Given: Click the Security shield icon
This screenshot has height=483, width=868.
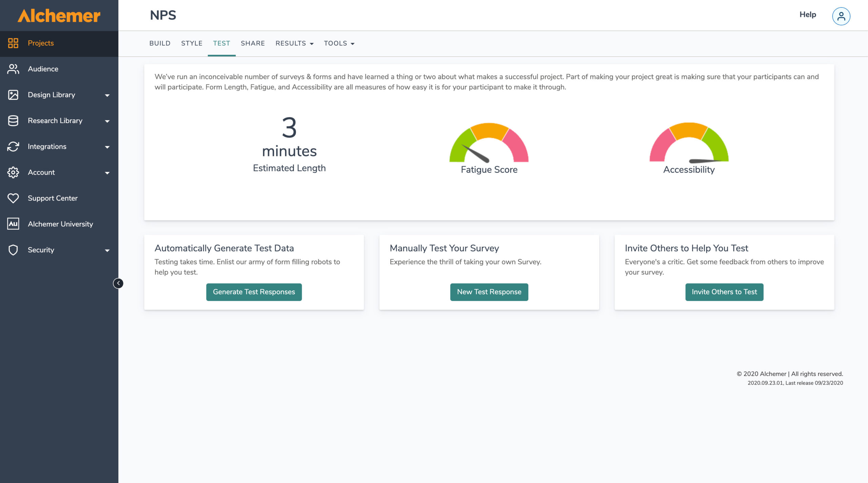Looking at the screenshot, I should 13,250.
